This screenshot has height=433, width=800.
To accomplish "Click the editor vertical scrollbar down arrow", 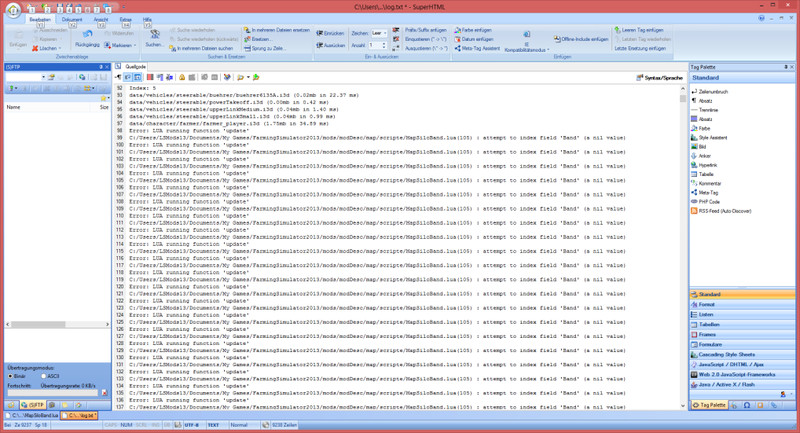I will click(x=683, y=406).
